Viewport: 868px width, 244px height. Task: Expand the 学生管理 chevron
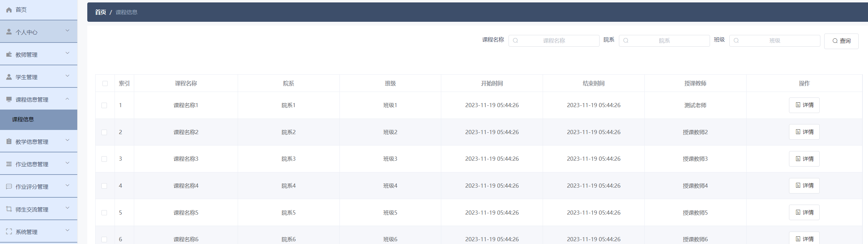click(x=68, y=76)
